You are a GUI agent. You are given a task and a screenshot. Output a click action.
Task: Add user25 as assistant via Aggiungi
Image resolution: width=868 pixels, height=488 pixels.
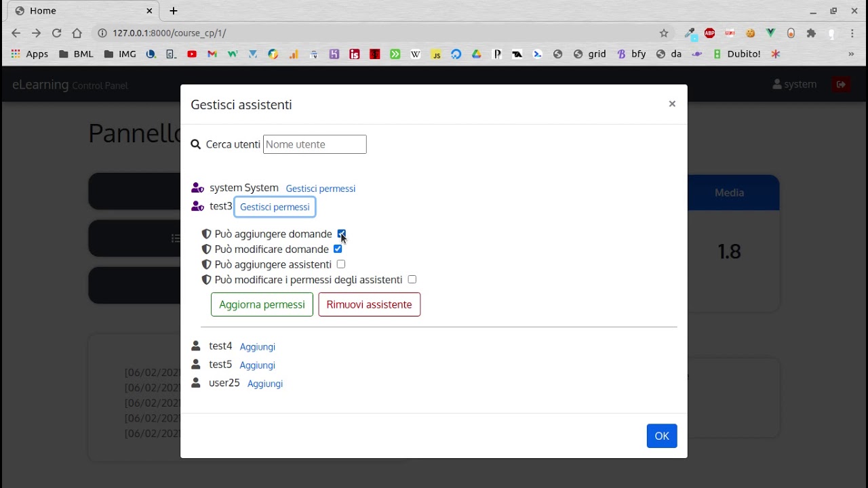coord(265,384)
